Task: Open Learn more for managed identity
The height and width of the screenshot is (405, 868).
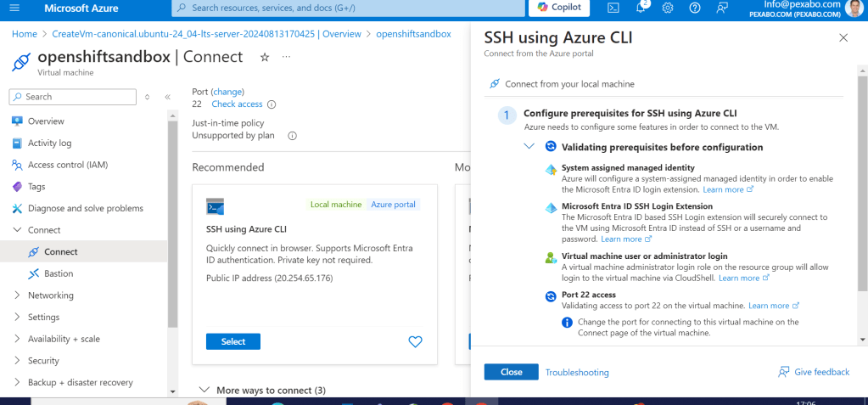Action: click(x=728, y=189)
